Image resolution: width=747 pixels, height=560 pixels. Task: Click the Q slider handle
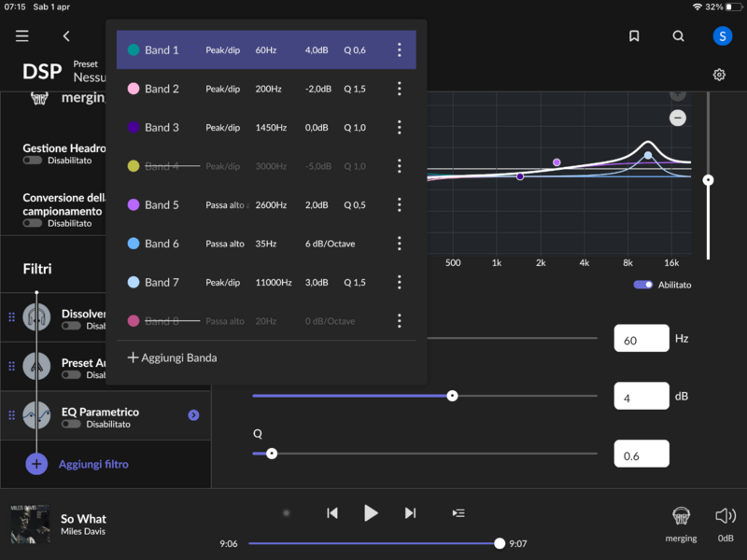click(272, 454)
